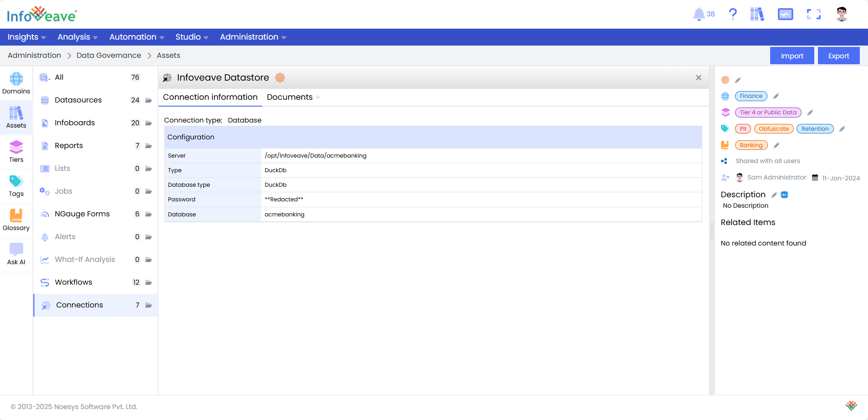
Task: Click the Banking glossary tag
Action: 751,145
